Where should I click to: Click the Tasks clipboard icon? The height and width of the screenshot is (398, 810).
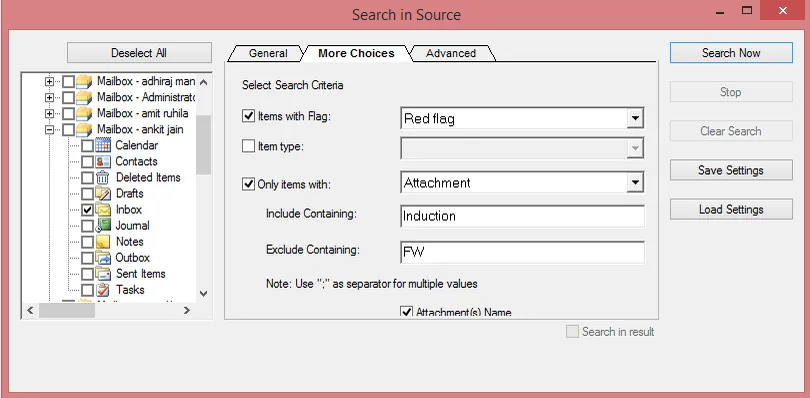[103, 289]
